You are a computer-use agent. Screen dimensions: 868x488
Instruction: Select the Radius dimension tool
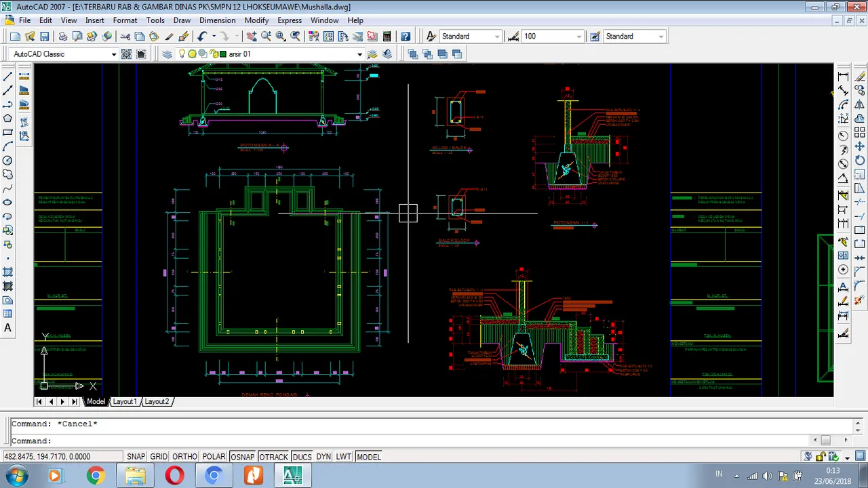pos(844,135)
